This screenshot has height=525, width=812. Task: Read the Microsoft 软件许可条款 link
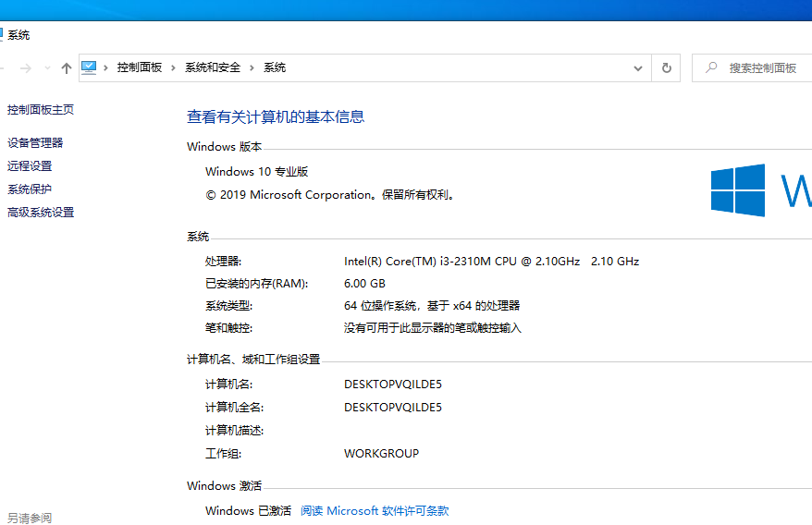(375, 511)
